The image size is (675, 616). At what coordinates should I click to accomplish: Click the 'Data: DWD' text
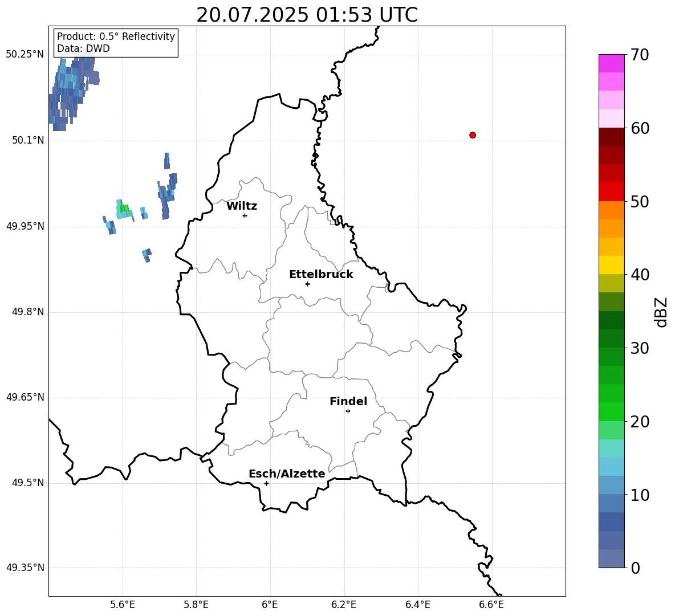click(x=83, y=48)
